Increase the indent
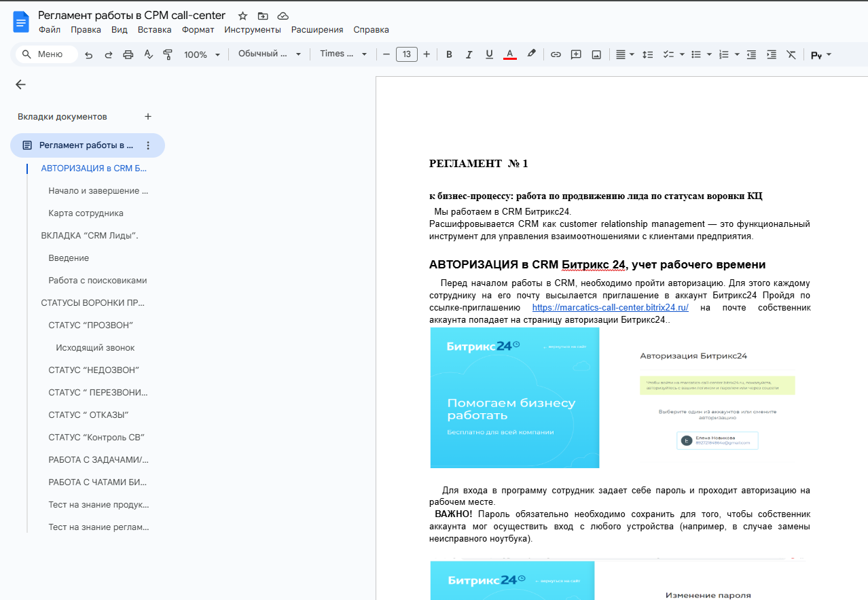Viewport: 868px width, 600px height. 772,54
